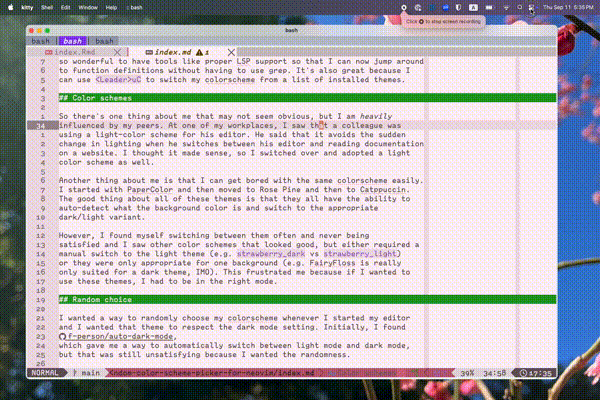The width and height of the screenshot is (600, 400).
Task: Open the Edit menu
Action: point(65,7)
